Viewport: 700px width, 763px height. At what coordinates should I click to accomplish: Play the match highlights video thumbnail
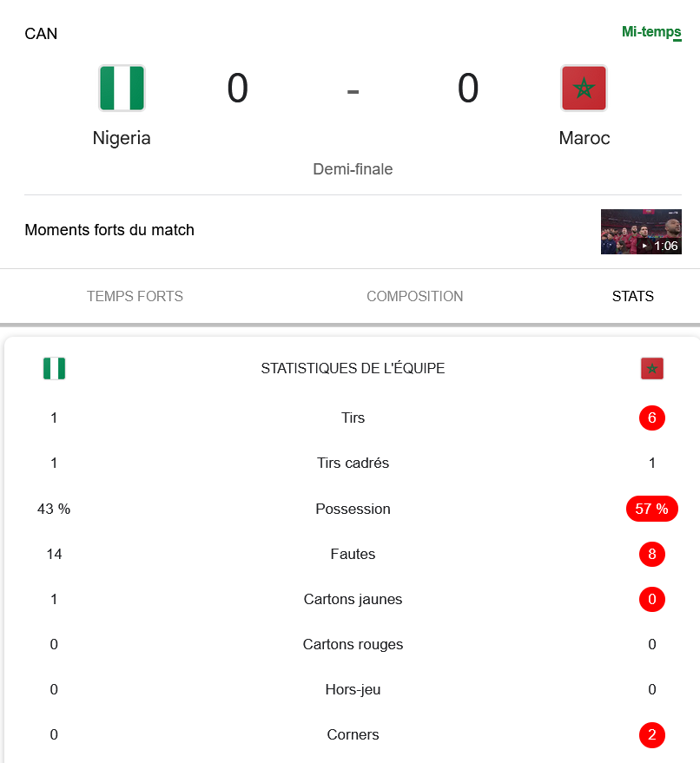click(641, 232)
